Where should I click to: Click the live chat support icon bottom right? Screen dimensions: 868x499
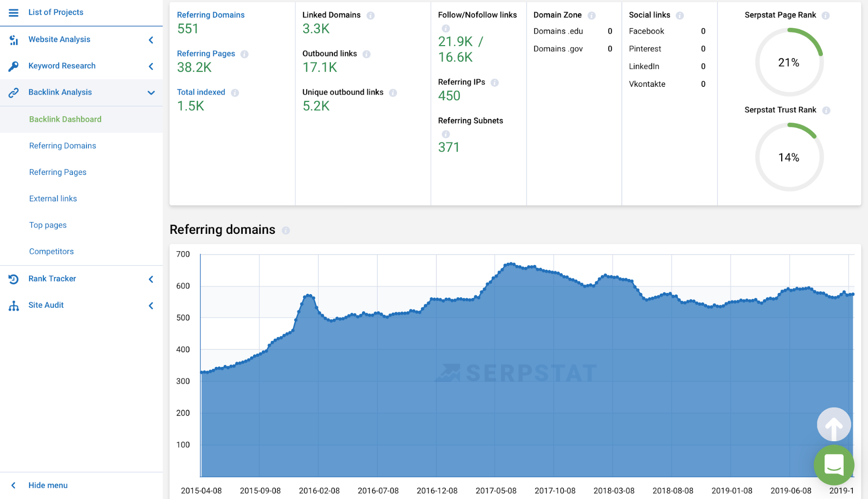834,466
